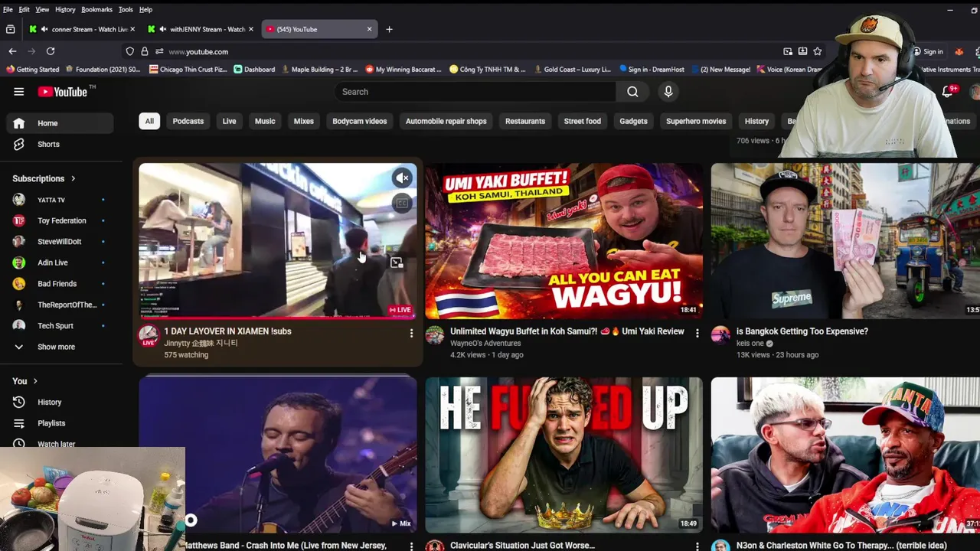Image resolution: width=980 pixels, height=551 pixels.
Task: Click WayneO's Adventures channel avatar
Action: click(x=435, y=335)
